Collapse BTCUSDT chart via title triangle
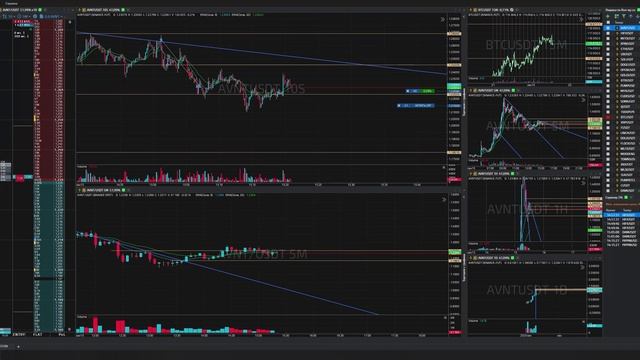640x360 pixels. (470, 9)
